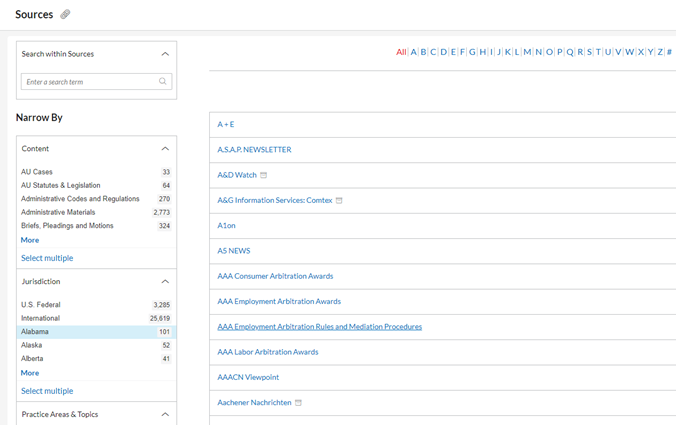676x425 pixels.
Task: Jump to sources starting with W
Action: [x=629, y=52]
